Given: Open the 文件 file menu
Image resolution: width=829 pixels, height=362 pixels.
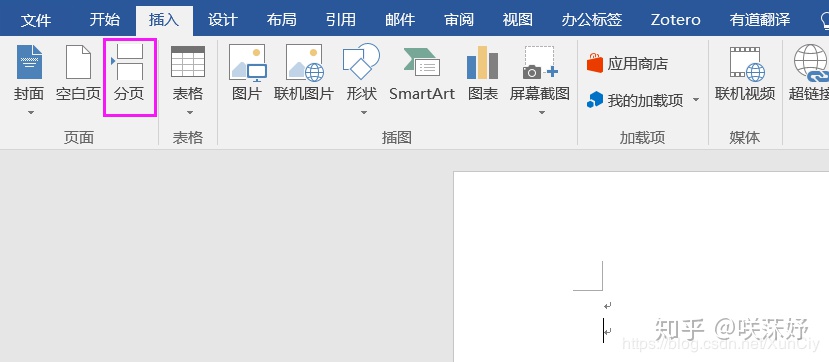Looking at the screenshot, I should [36, 20].
